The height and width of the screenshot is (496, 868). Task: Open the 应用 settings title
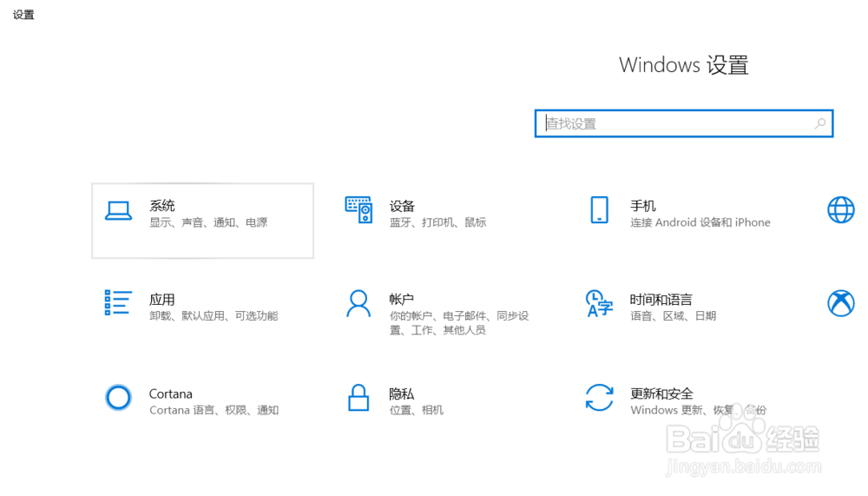(x=162, y=300)
